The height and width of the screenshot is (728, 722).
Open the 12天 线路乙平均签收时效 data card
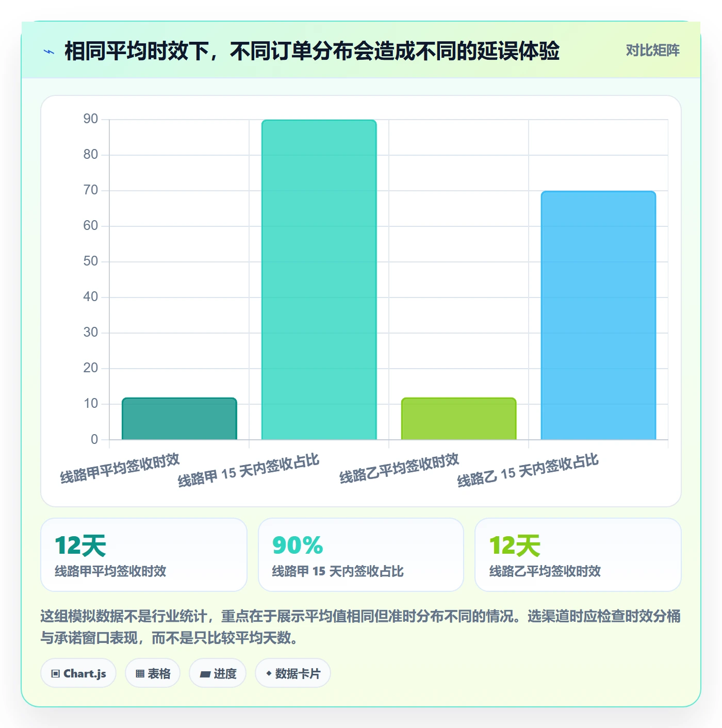pos(578,555)
